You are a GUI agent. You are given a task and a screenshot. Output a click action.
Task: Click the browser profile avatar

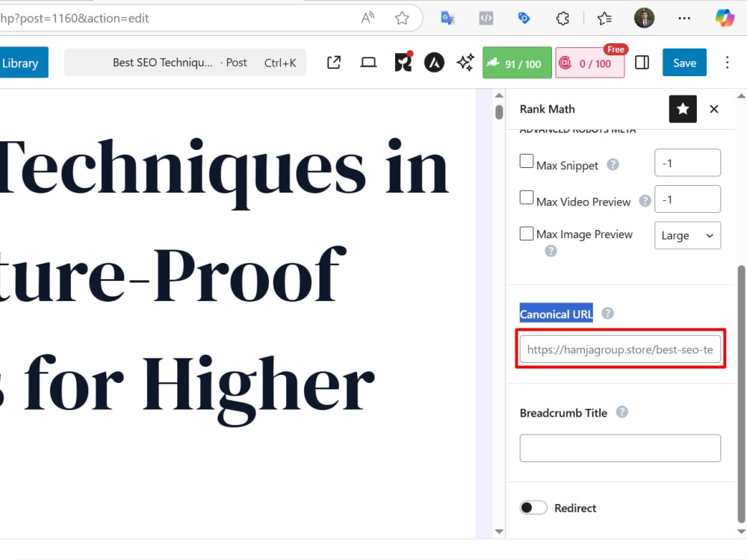click(644, 18)
